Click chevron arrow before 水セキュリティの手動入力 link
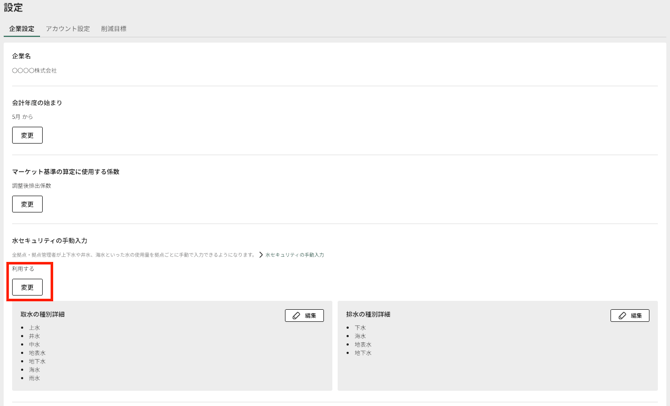Screen dimensions: 670x406 [261, 255]
